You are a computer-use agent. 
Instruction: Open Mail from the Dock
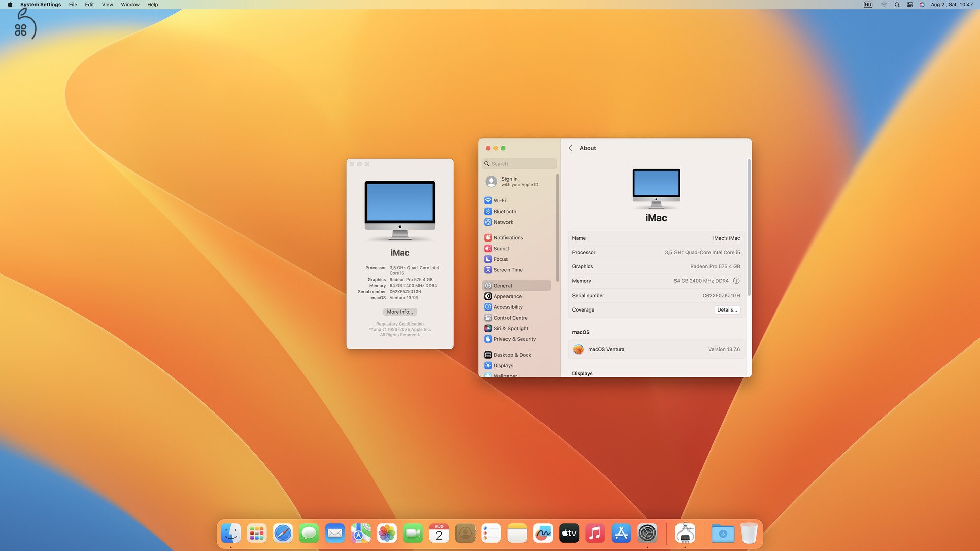[x=335, y=533]
